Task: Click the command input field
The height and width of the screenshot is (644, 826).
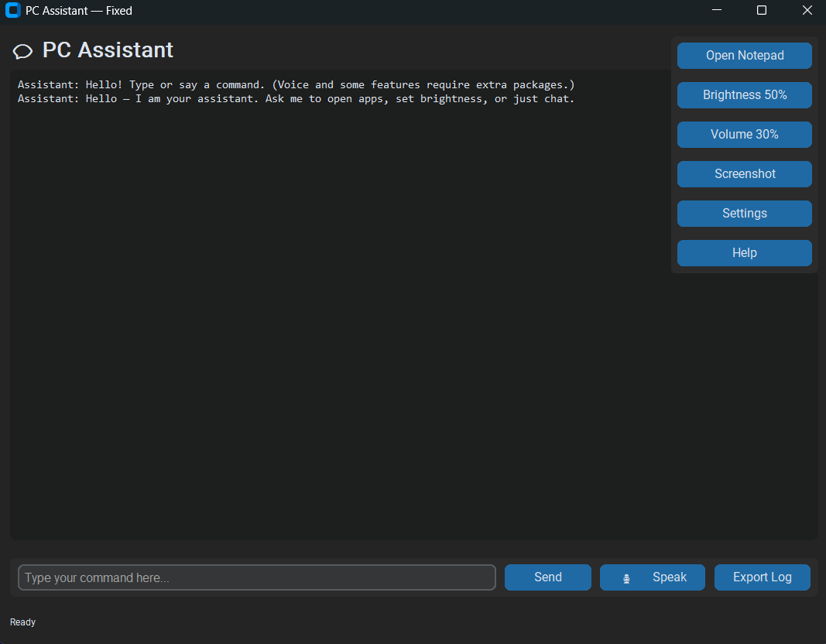Action: pyautogui.click(x=256, y=577)
